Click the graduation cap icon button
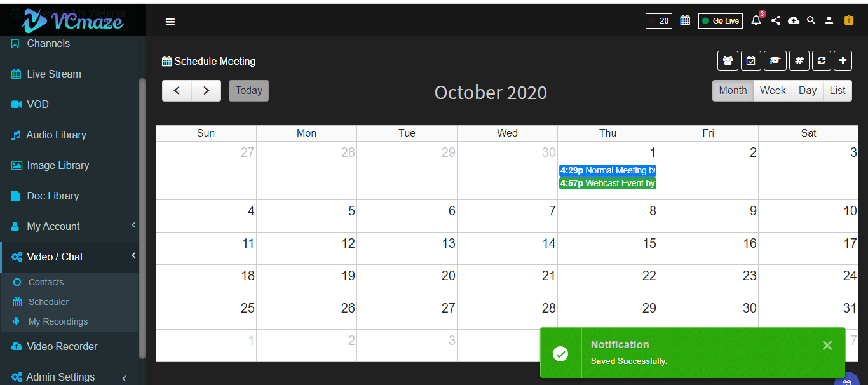This screenshot has width=868, height=385. coord(775,60)
